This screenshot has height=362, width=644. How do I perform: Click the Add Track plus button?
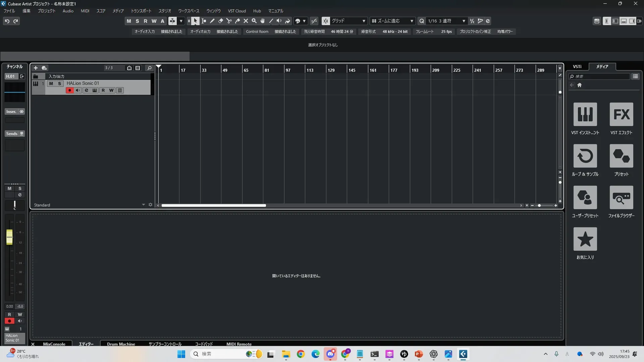[36, 68]
